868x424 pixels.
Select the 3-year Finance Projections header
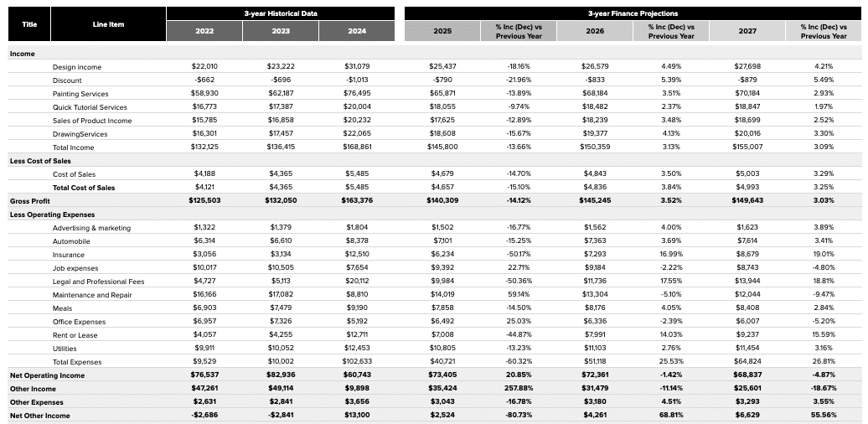(633, 13)
